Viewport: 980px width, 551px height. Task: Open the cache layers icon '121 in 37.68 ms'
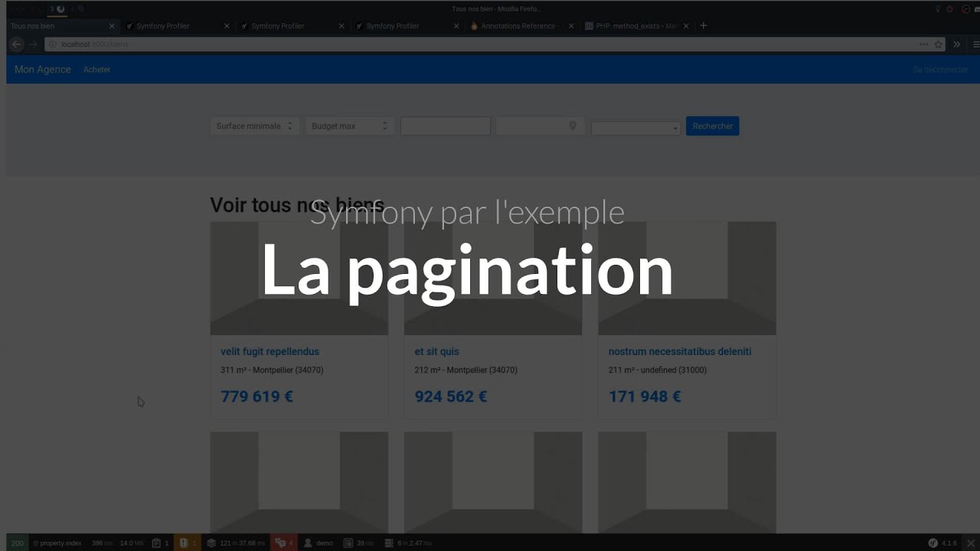[x=236, y=543]
